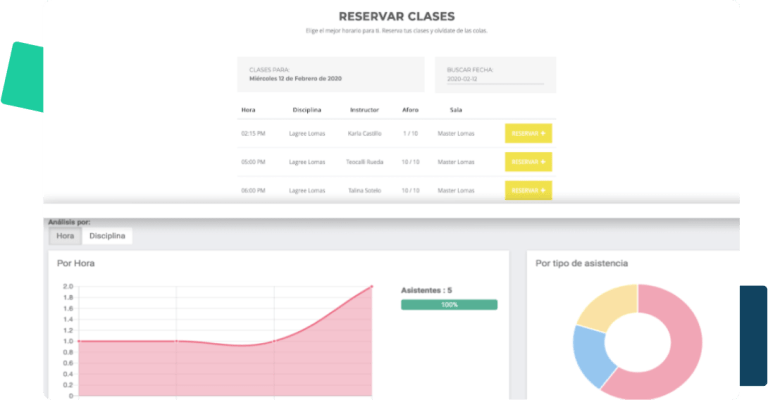Viewport: 768px width, 400px height.
Task: Reserve the 02:15 PM Lagree Lomas class
Action: tap(528, 133)
